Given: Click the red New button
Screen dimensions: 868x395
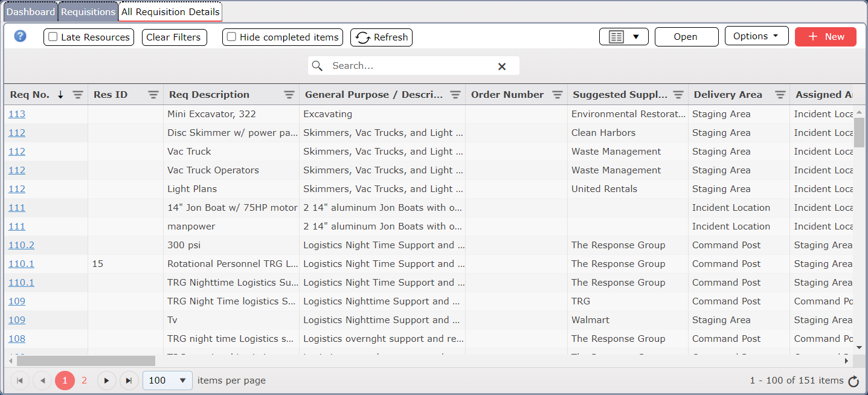Looking at the screenshot, I should pos(825,37).
